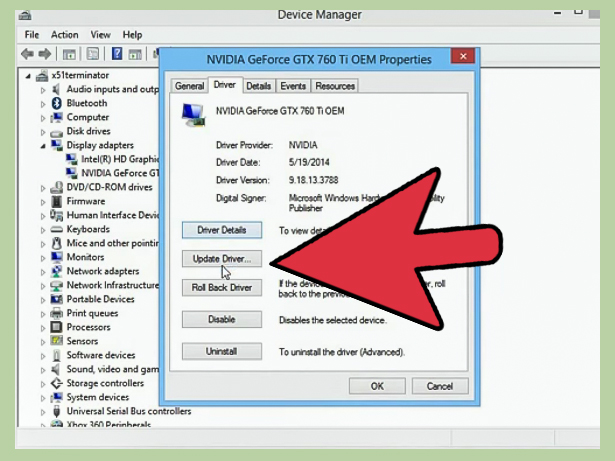Confirm with the OK button
The width and height of the screenshot is (615, 461).
click(x=377, y=386)
